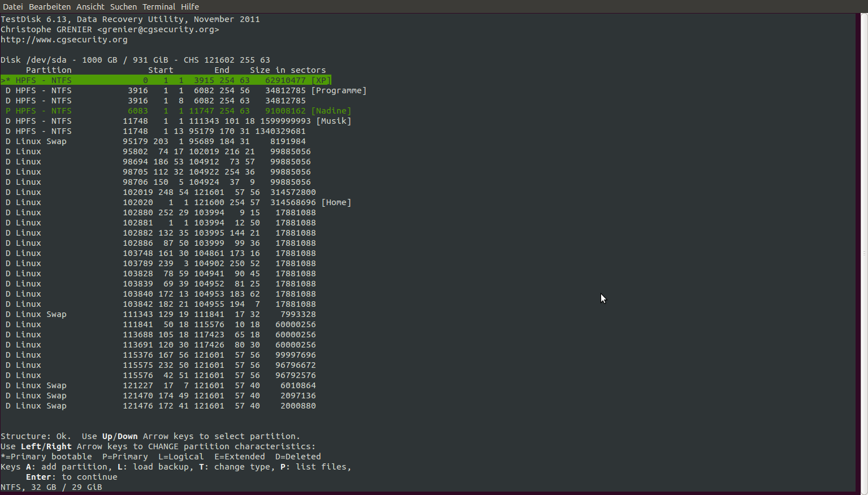This screenshot has height=495, width=868.
Task: Click the Linux row starting at 102880
Action: pyautogui.click(x=161, y=212)
